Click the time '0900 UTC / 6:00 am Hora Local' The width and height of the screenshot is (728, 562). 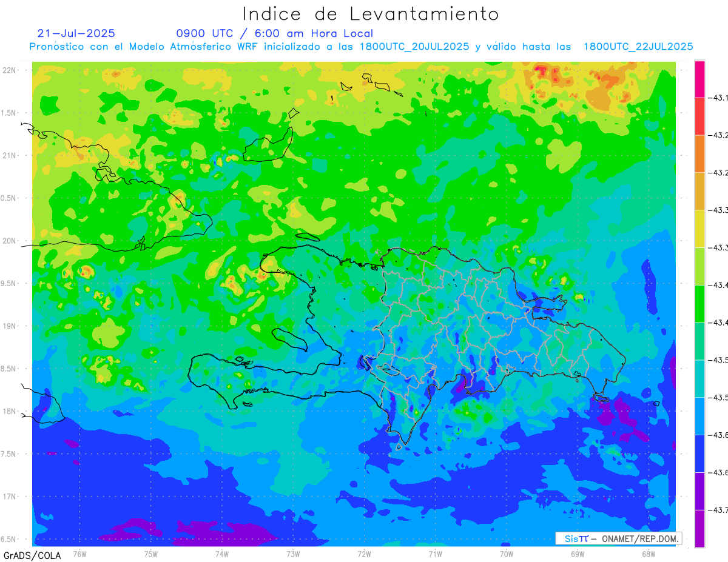click(x=275, y=33)
